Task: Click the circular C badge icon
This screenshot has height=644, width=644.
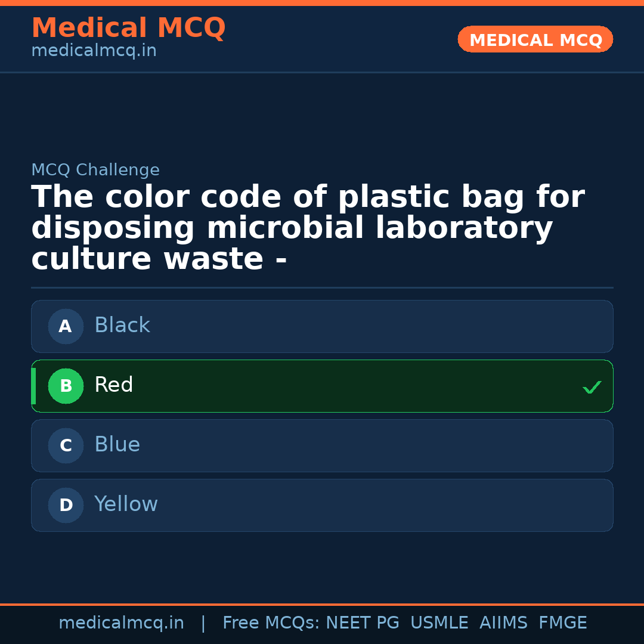Action: 66,445
